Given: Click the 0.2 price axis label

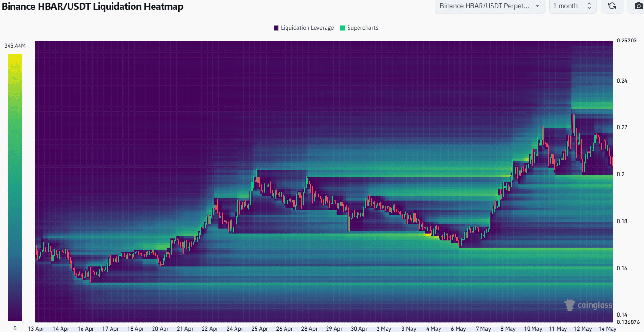Looking at the screenshot, I should [620, 174].
